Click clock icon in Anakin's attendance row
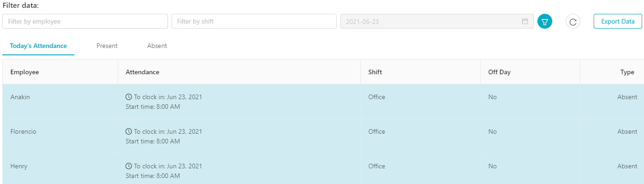 pyautogui.click(x=129, y=97)
